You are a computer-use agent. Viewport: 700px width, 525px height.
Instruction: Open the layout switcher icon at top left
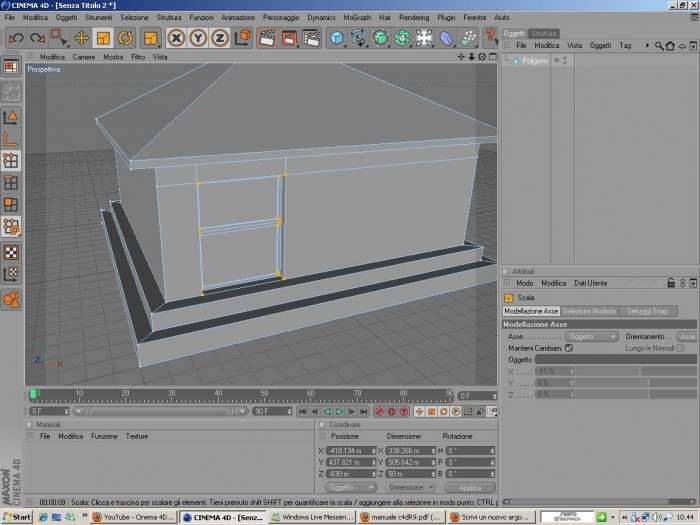pos(11,67)
